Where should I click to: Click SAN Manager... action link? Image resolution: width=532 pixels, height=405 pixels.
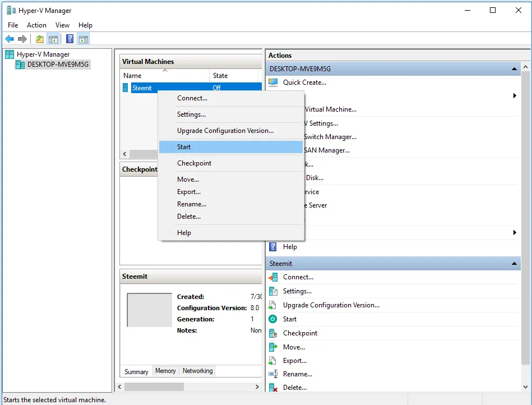327,150
